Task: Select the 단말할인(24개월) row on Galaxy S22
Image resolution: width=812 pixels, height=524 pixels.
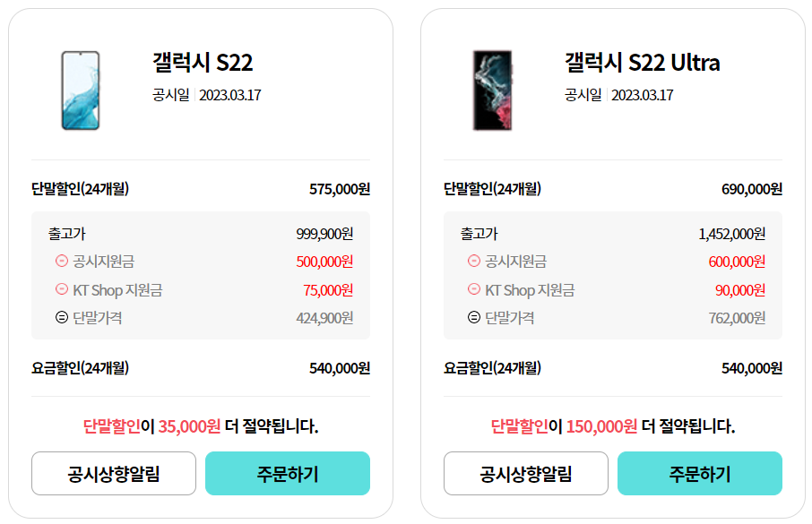Action: click(203, 189)
